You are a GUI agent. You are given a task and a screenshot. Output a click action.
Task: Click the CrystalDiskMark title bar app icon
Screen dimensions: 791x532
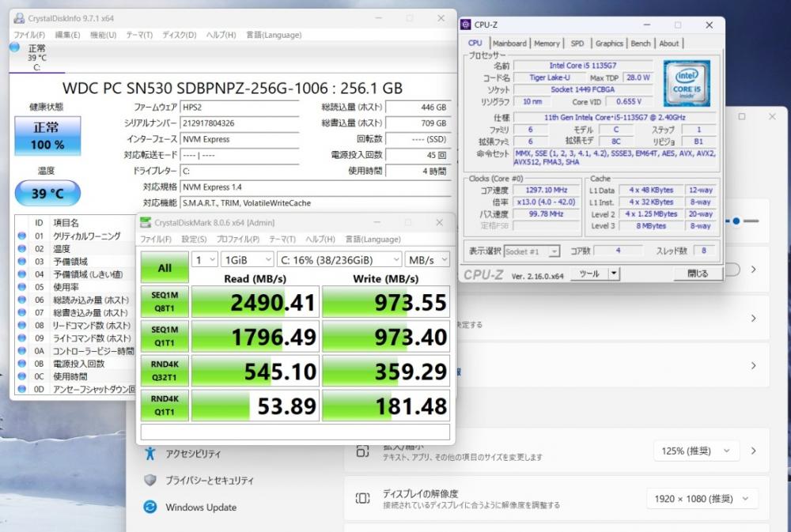click(x=145, y=223)
